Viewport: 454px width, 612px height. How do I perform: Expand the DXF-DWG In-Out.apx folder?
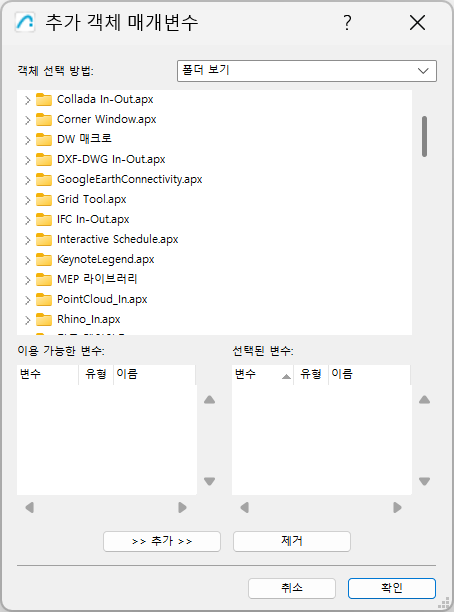click(27, 160)
